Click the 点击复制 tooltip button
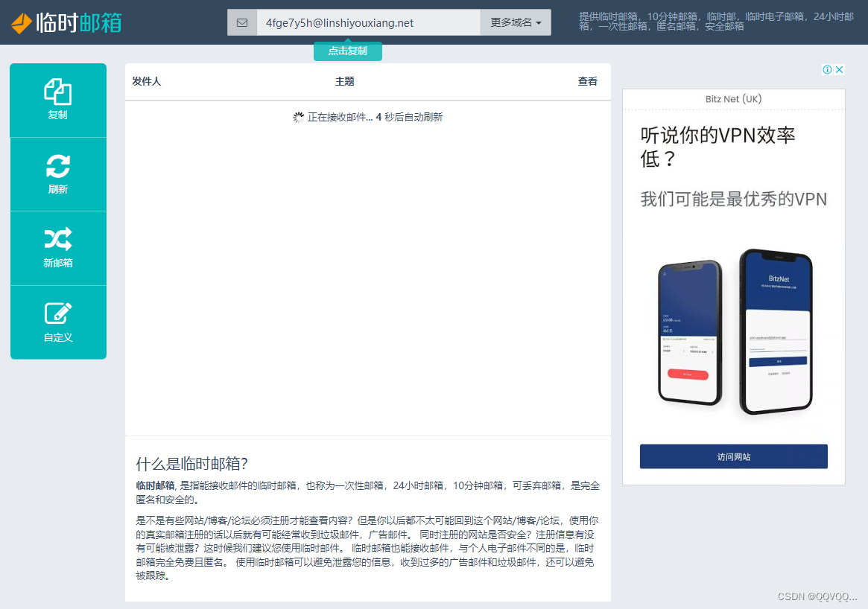 pyautogui.click(x=348, y=51)
